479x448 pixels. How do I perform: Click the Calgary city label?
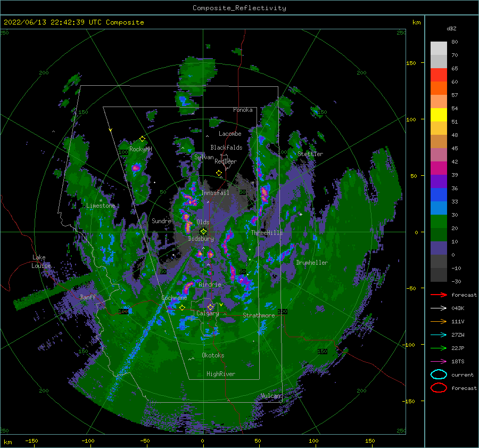pos(208,313)
